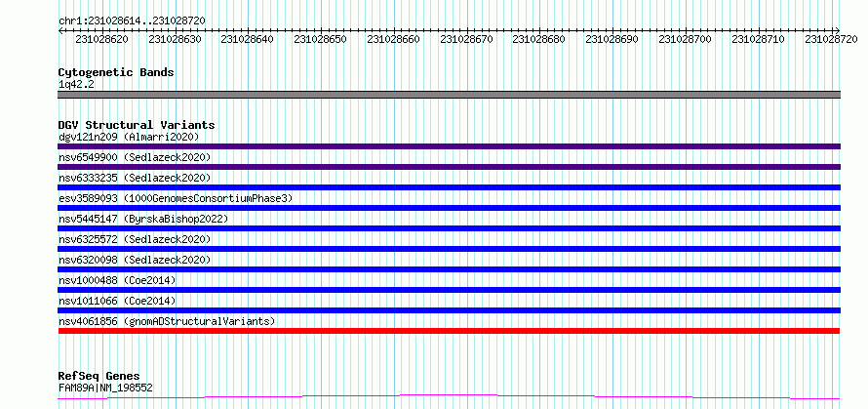Click the chr1:231028614..231028720 region label
The width and height of the screenshot is (868, 409).
coord(132,20)
